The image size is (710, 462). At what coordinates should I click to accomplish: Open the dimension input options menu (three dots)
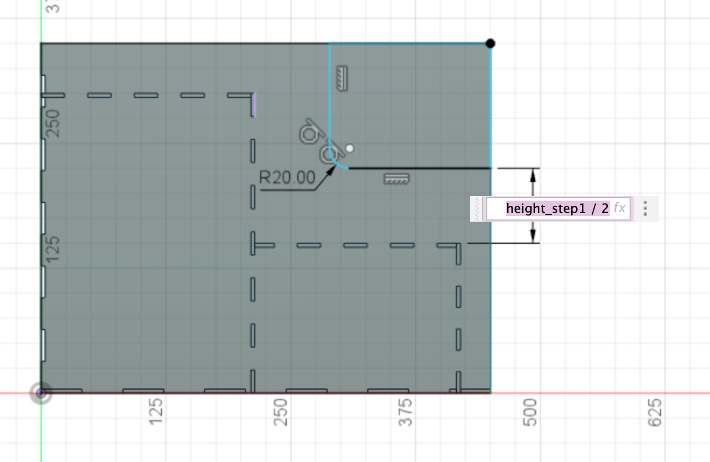[645, 209]
